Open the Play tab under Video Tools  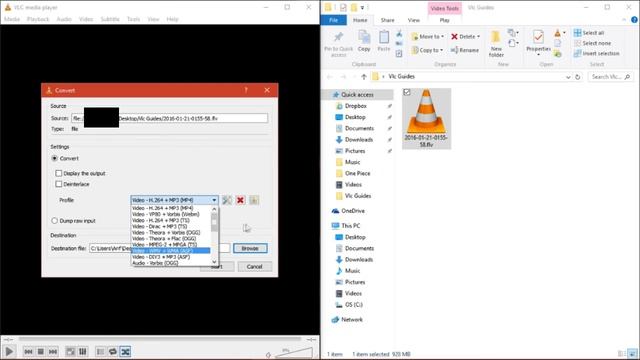pyautogui.click(x=444, y=20)
